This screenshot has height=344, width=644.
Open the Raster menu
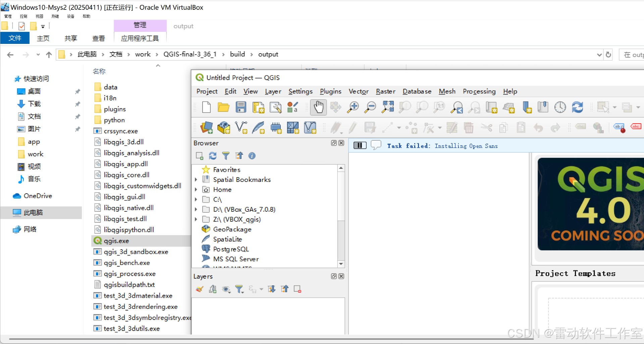pyautogui.click(x=385, y=91)
